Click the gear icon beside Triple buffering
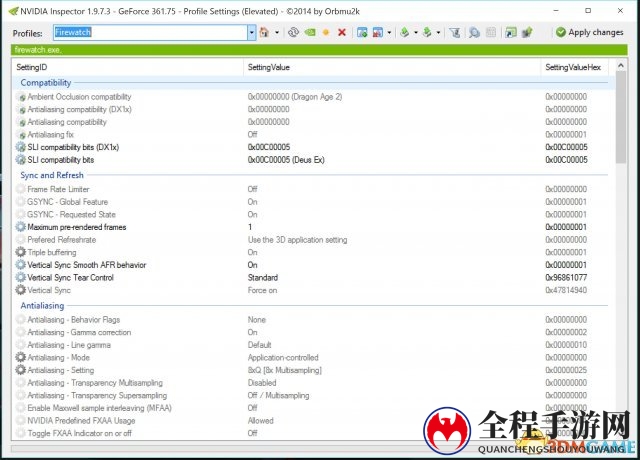This screenshot has width=640, height=460. [x=20, y=252]
